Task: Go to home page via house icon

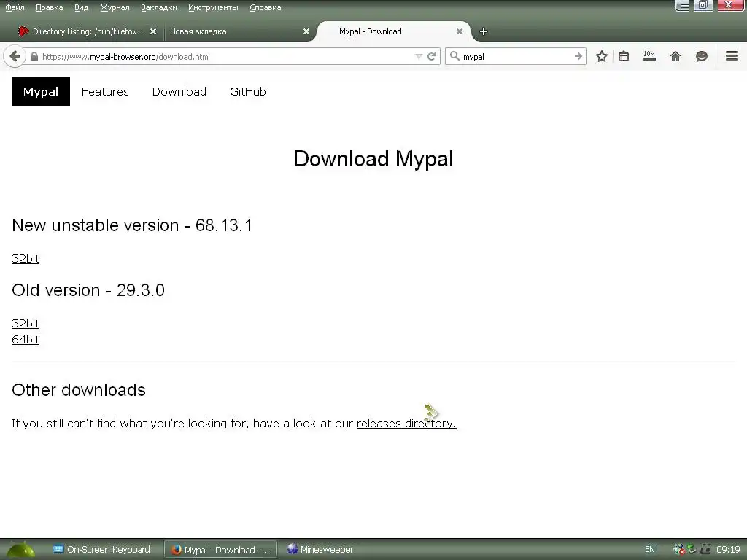Action: coord(675,56)
